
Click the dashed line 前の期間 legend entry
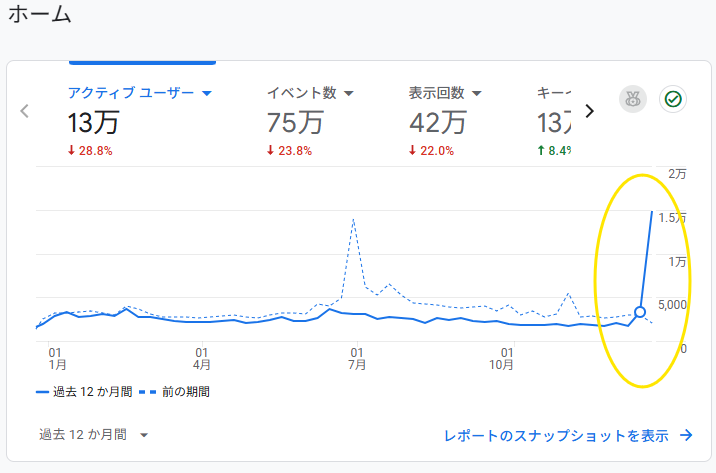pos(175,392)
